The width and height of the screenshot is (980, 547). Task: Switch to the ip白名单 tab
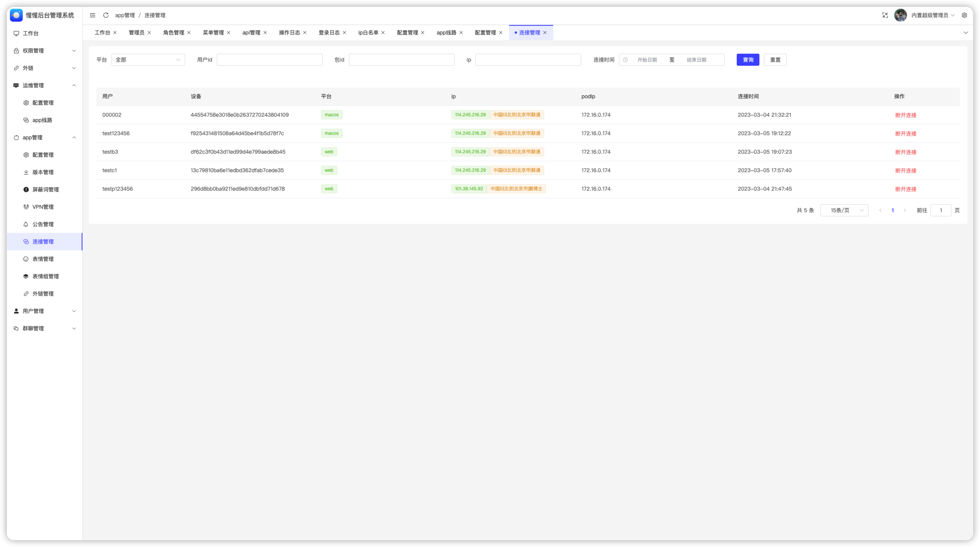(368, 33)
